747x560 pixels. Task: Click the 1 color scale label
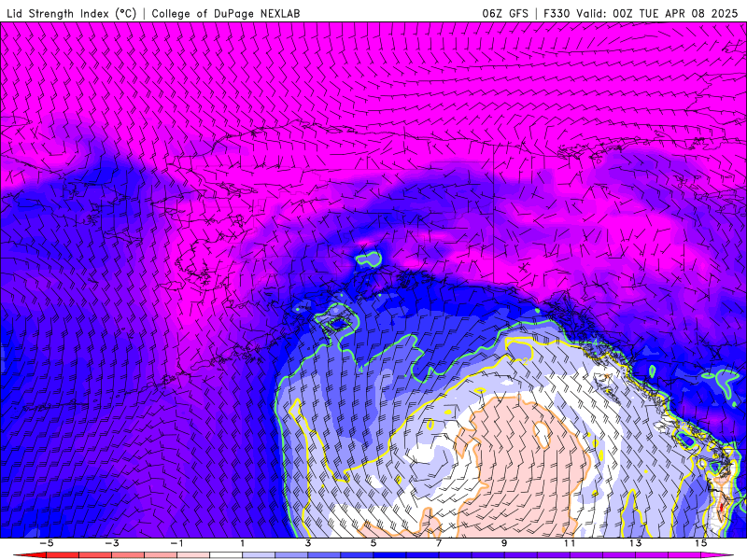tap(243, 543)
